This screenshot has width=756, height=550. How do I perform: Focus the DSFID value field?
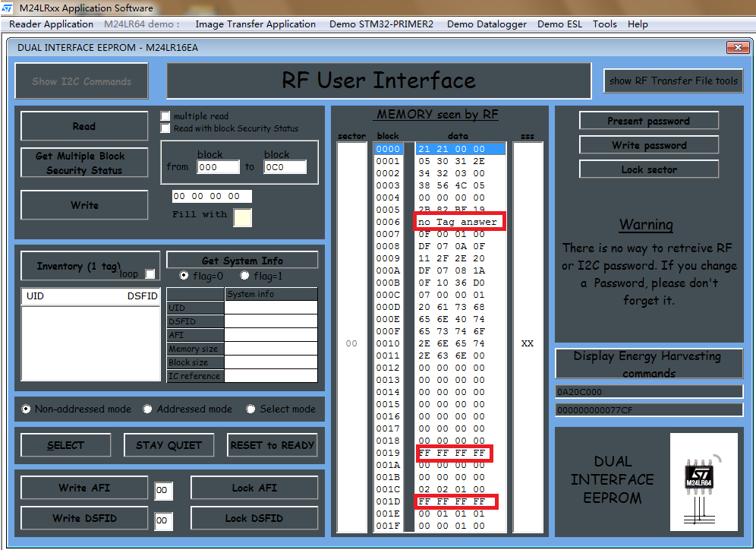(x=163, y=520)
